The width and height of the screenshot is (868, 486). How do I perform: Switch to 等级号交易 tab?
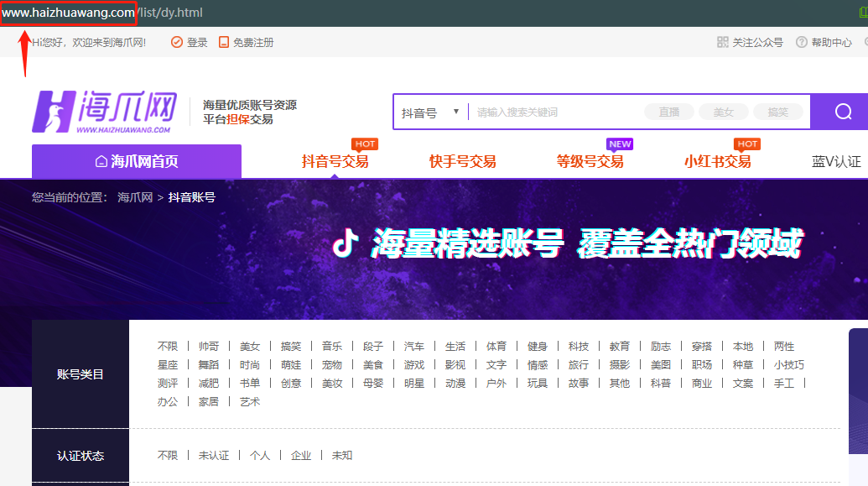pyautogui.click(x=590, y=160)
